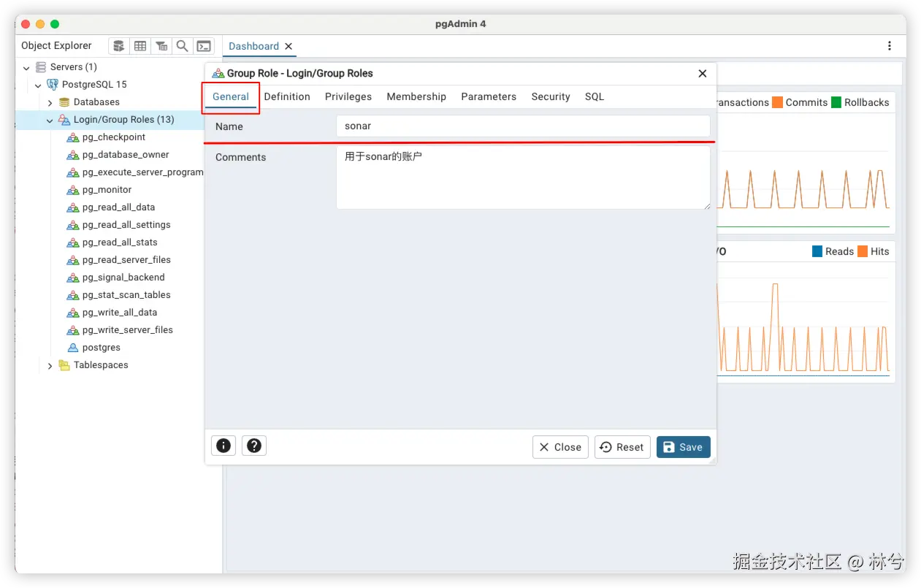Click the Databases node icon
Screen dimensions: 921x588
[64, 102]
